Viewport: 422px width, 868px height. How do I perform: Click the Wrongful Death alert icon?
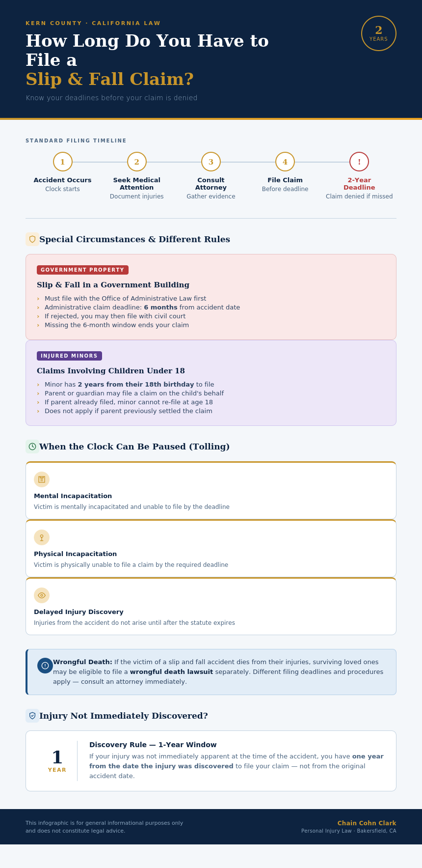pyautogui.click(x=45, y=666)
